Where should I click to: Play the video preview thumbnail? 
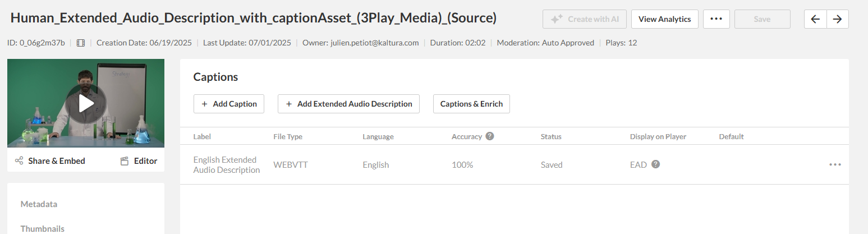click(x=86, y=103)
